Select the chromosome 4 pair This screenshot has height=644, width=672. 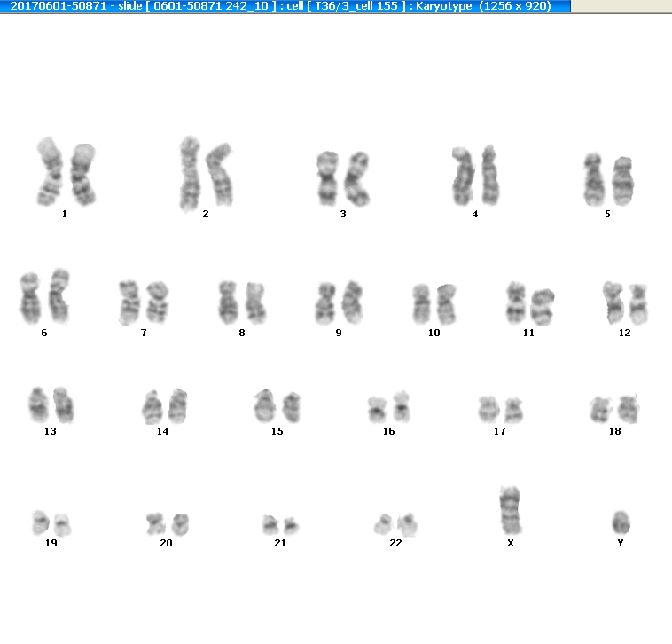coord(476,176)
